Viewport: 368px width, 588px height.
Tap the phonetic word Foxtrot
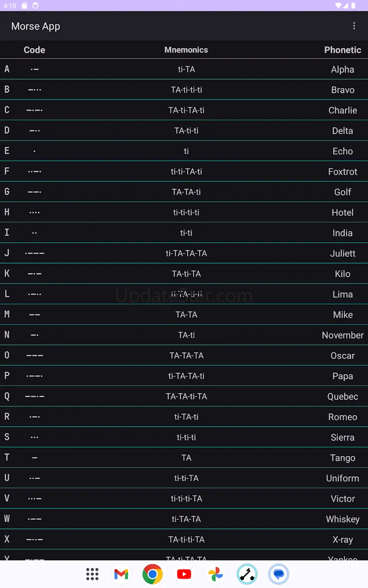(343, 171)
